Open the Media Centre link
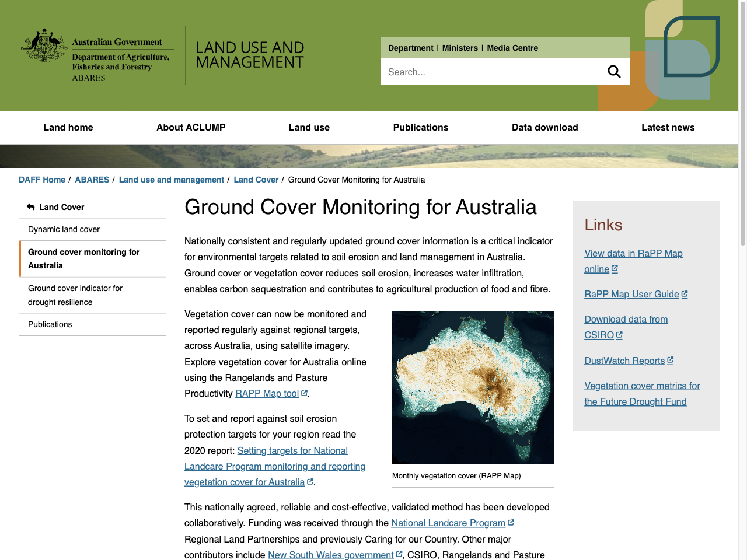Image resolution: width=747 pixels, height=560 pixels. pyautogui.click(x=512, y=48)
